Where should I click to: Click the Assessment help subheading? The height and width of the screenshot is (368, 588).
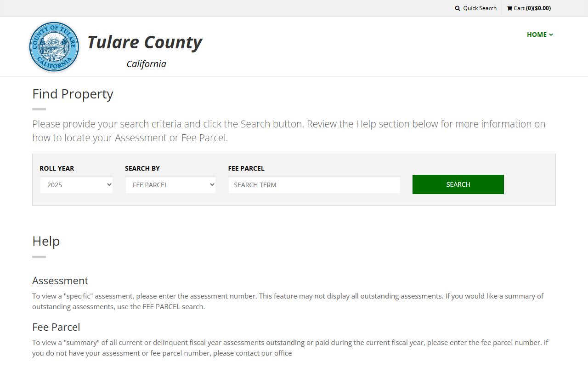60,281
